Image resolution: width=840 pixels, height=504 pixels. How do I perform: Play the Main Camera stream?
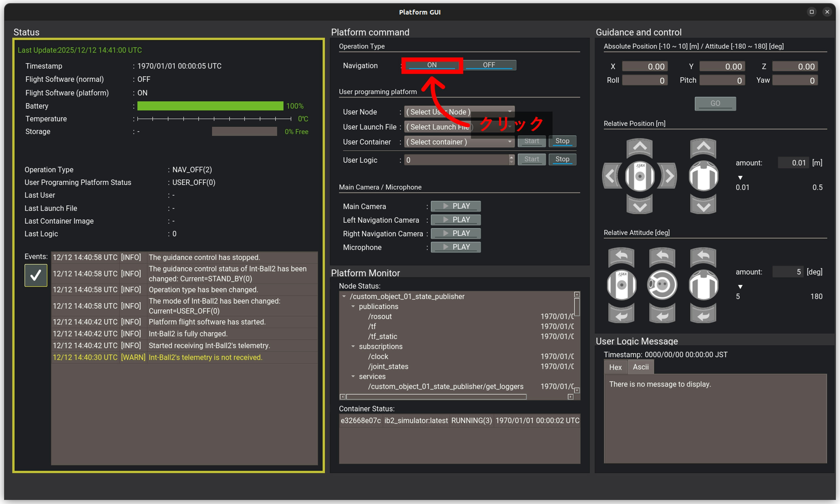[x=455, y=206]
